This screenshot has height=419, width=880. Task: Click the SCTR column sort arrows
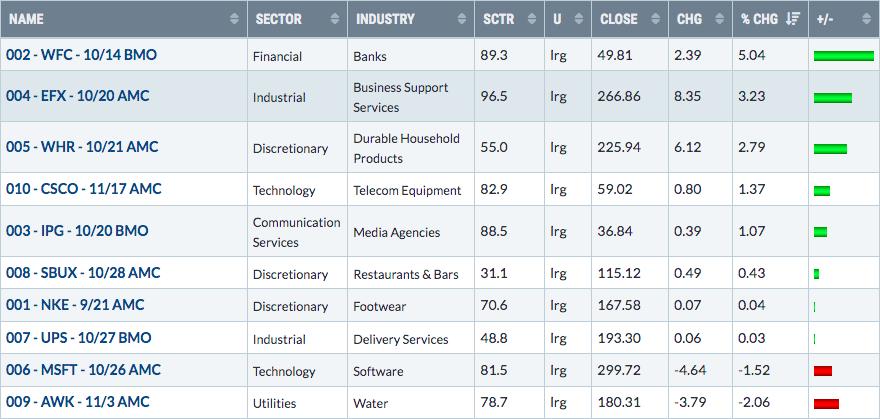pos(532,19)
